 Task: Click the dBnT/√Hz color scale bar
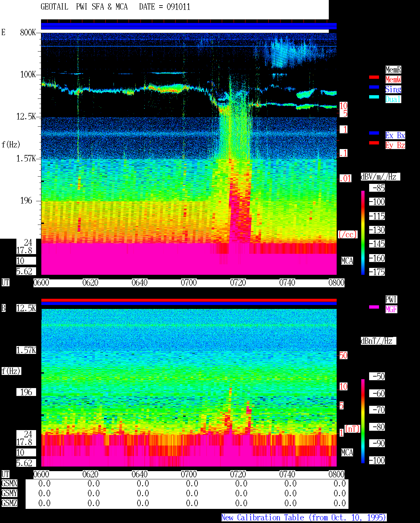363,421
